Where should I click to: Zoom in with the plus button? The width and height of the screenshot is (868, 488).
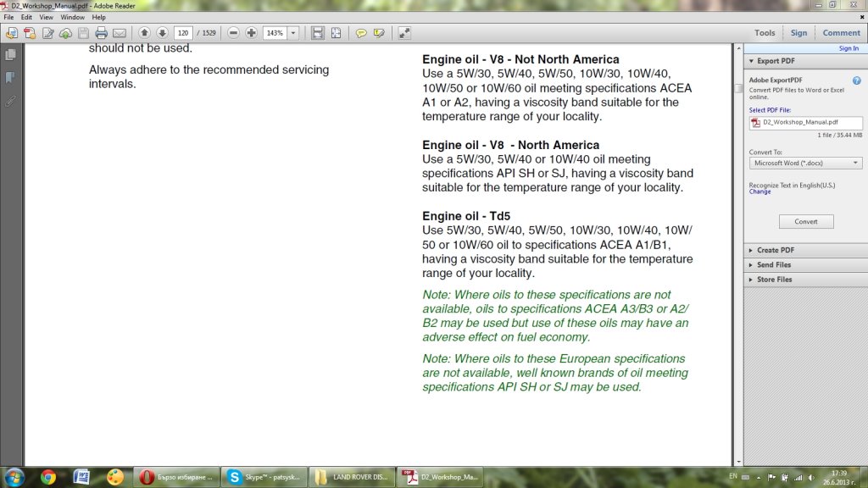pyautogui.click(x=251, y=33)
